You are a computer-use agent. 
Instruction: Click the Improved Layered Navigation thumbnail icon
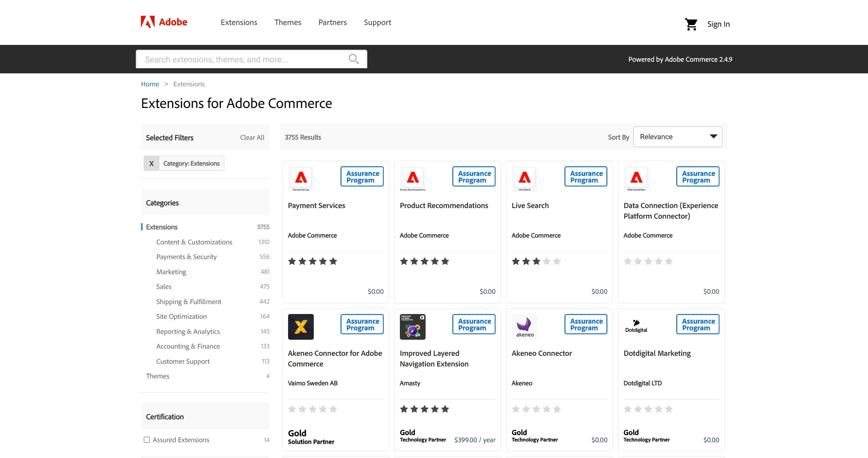[x=413, y=327]
